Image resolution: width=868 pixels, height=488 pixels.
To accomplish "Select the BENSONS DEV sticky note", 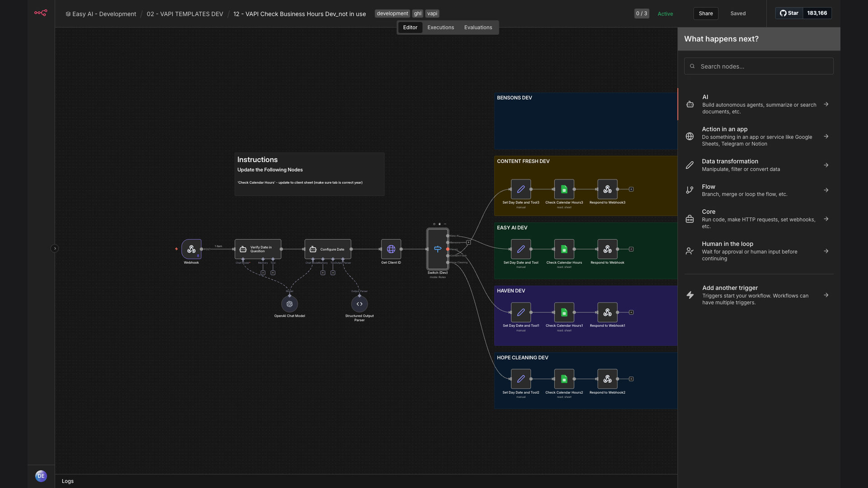I will tap(585, 121).
